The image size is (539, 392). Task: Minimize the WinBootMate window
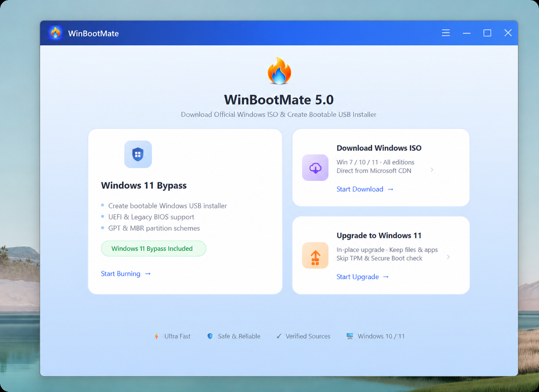coord(466,33)
